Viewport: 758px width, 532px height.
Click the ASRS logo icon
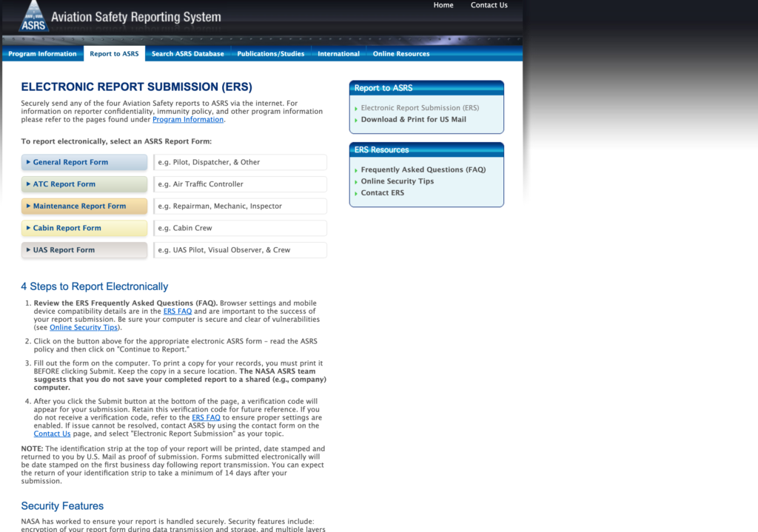point(33,16)
